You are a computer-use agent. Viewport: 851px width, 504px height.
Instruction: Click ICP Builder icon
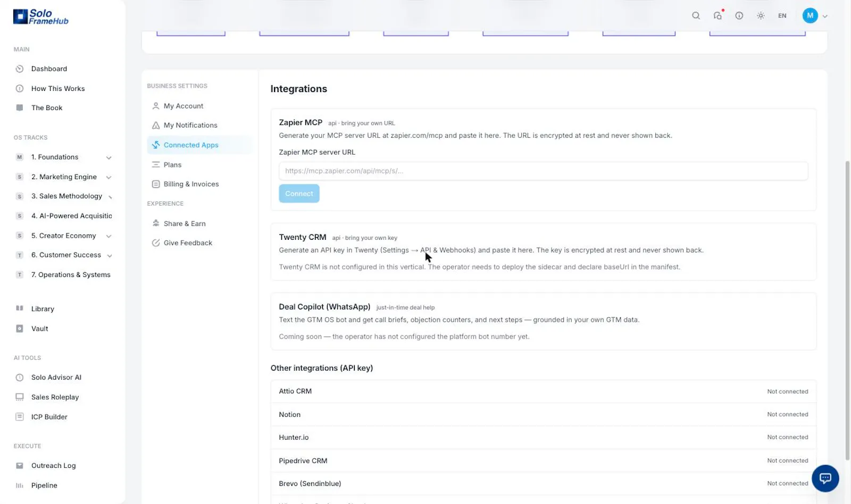(x=20, y=417)
